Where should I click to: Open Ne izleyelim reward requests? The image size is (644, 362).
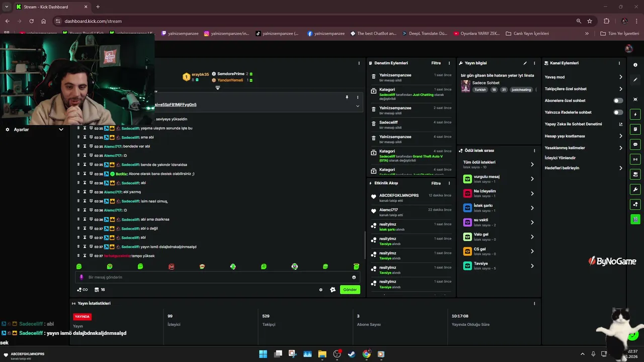click(x=499, y=193)
